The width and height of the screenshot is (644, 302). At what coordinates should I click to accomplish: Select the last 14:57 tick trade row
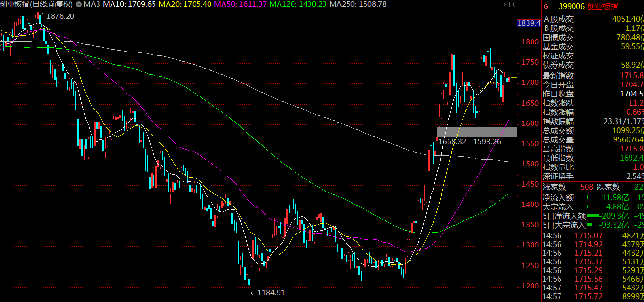[593, 296]
